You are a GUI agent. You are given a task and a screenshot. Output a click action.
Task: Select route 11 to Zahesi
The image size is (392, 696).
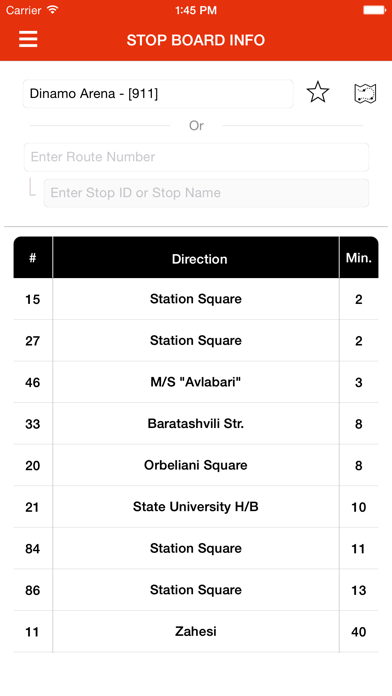[x=196, y=632]
